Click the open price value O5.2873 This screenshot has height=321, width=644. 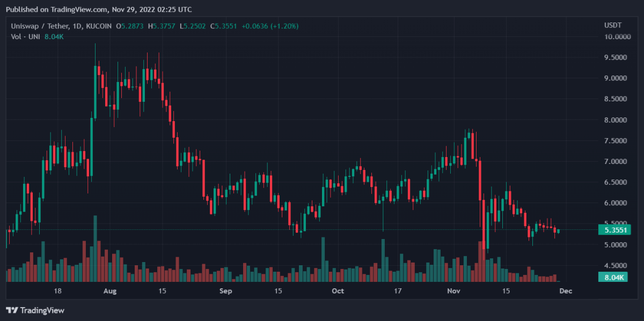(130, 26)
